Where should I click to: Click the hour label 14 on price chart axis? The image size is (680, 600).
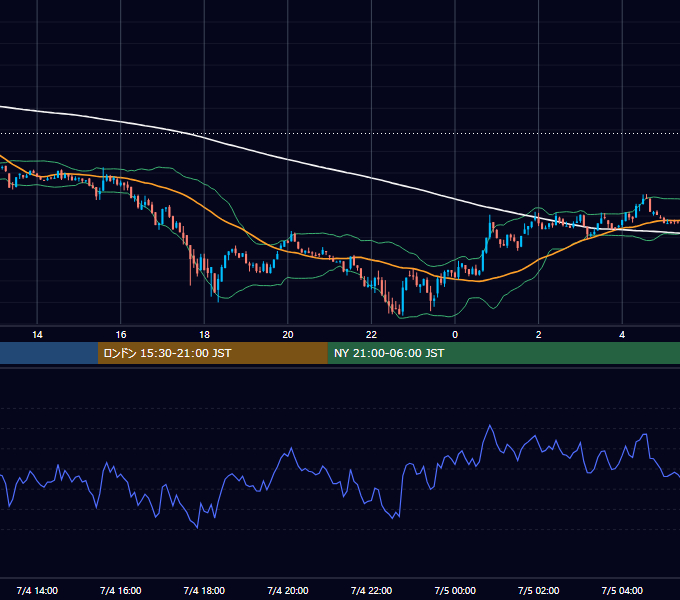point(37,335)
